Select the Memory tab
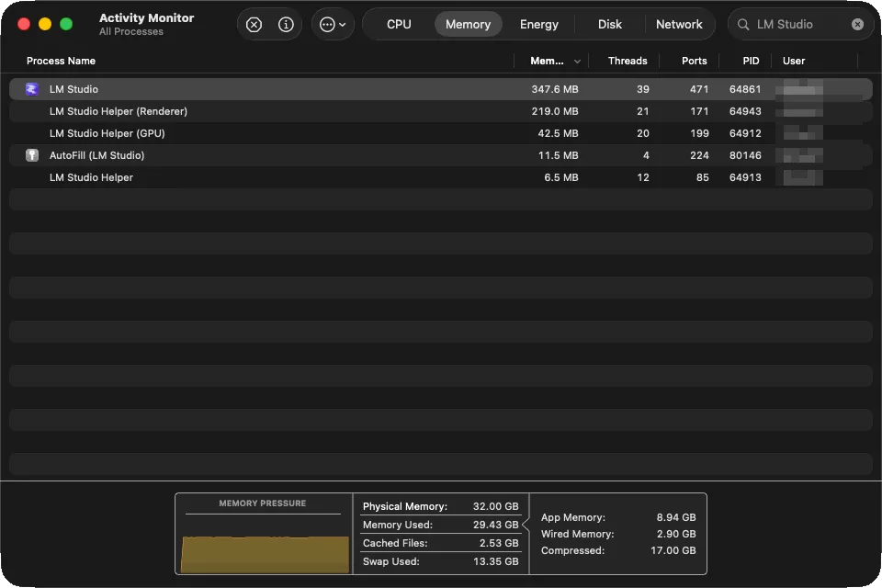The image size is (882, 588). click(x=468, y=24)
